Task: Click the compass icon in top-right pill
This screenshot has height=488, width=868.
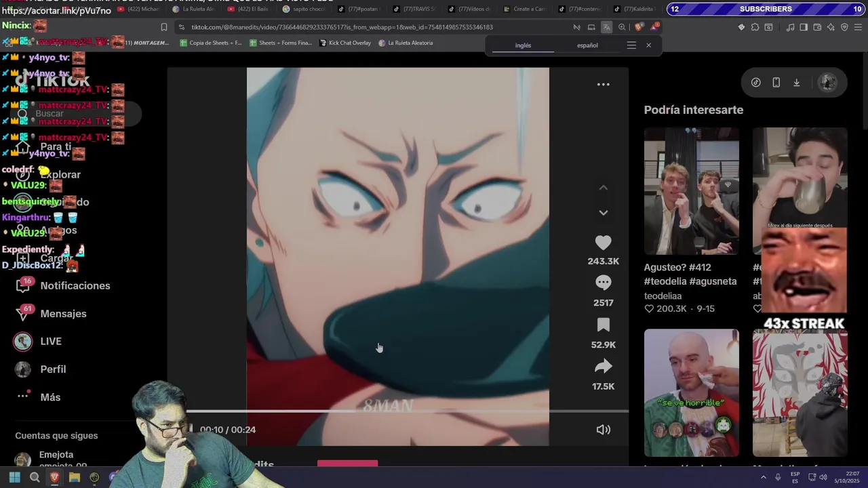Action: pyautogui.click(x=756, y=83)
